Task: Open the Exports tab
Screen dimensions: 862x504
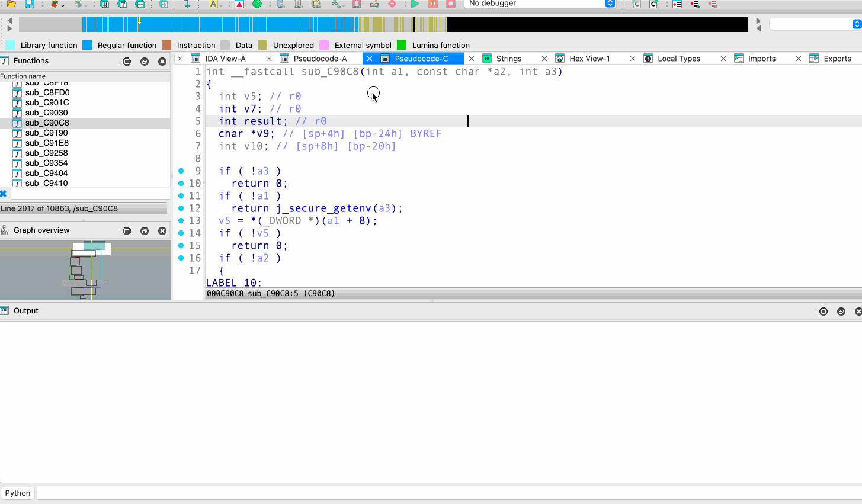Action: (837, 59)
